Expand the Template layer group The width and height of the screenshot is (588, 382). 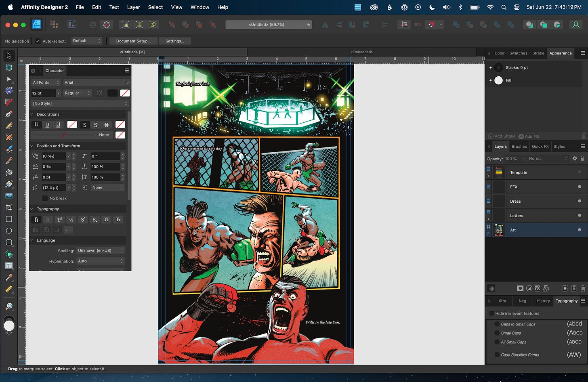tap(489, 176)
